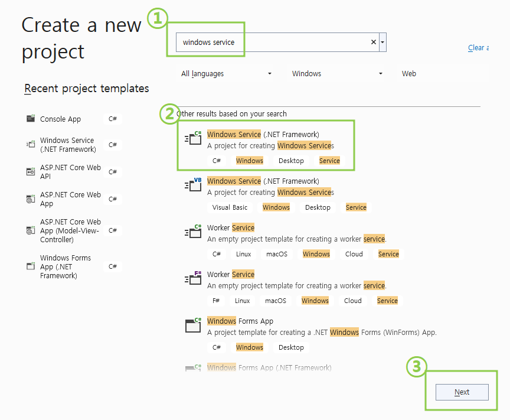510x420 pixels.
Task: Click the Visual Basic tag
Action: (x=230, y=207)
